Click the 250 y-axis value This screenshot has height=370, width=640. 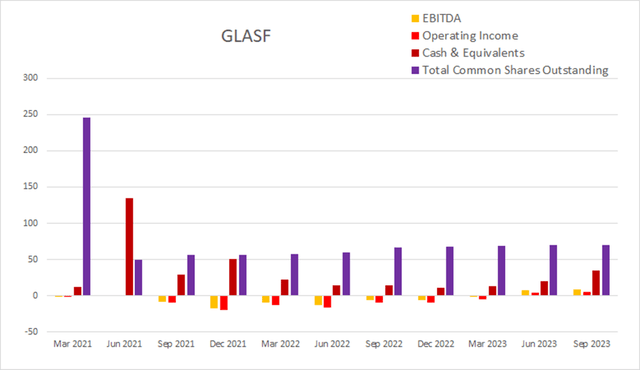[31, 114]
